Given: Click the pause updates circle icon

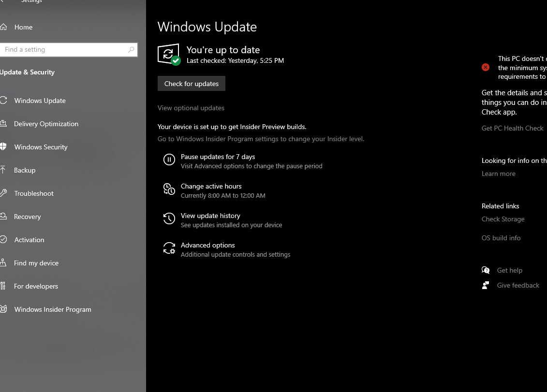Looking at the screenshot, I should (169, 160).
